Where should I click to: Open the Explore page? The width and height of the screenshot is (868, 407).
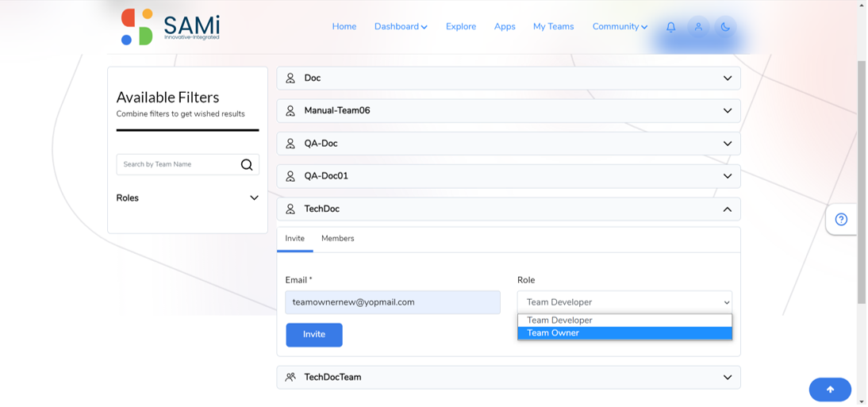click(461, 27)
